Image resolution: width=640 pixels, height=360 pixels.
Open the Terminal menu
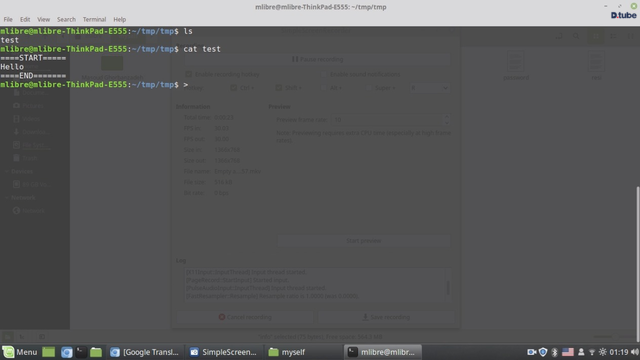94,19
